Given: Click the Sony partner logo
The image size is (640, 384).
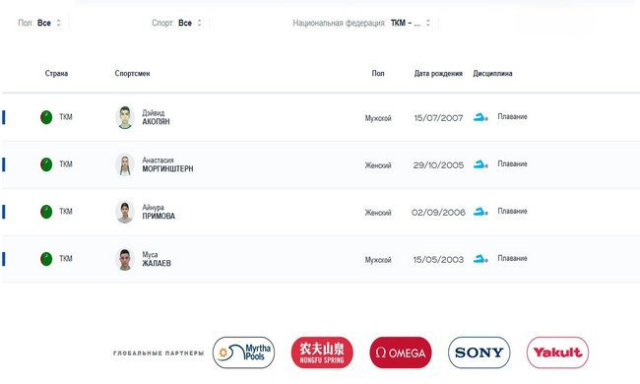Looking at the screenshot, I should pos(479,353).
